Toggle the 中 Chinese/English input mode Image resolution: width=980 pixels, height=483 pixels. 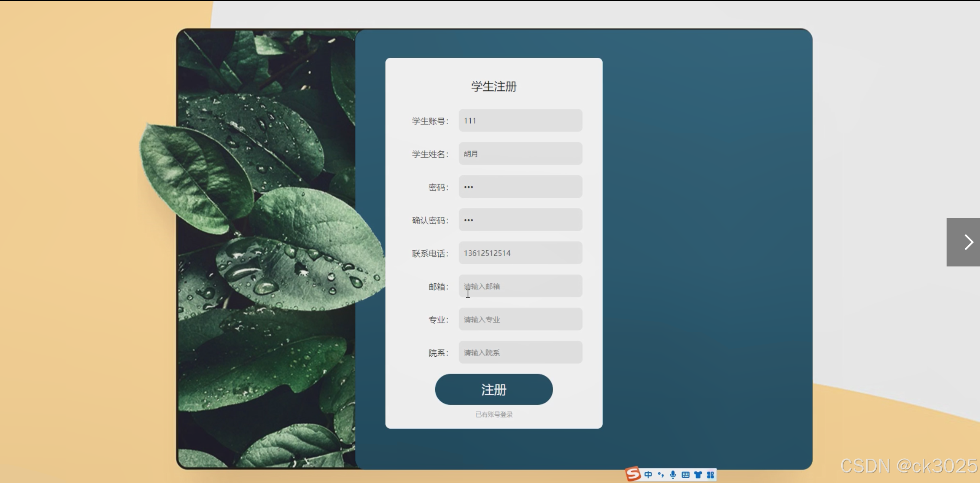pos(648,475)
